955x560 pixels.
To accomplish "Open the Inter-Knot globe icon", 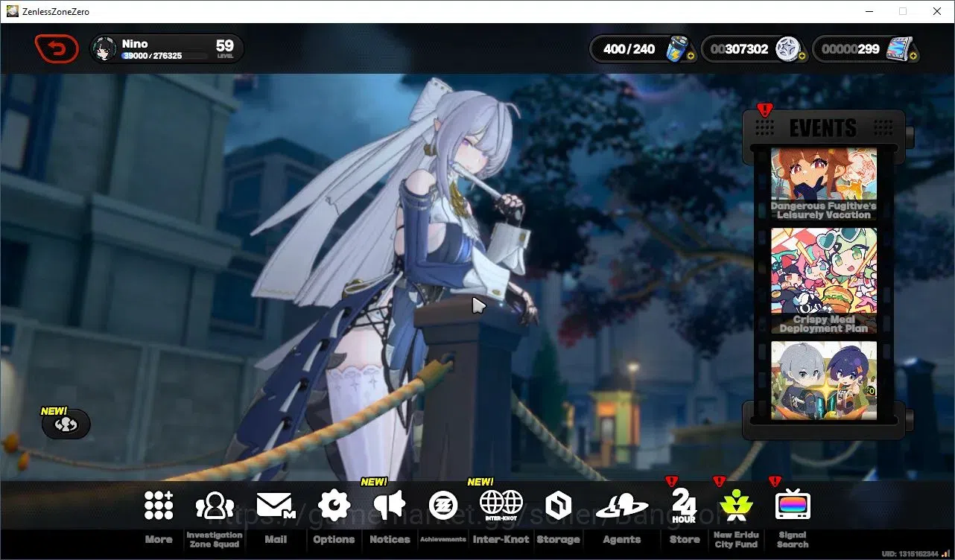I will click(501, 505).
